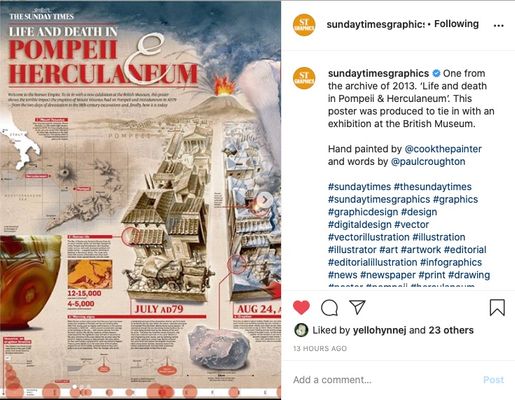This screenshot has width=515, height=400.
Task: Select second carousel indicator dot
Action: (82, 387)
